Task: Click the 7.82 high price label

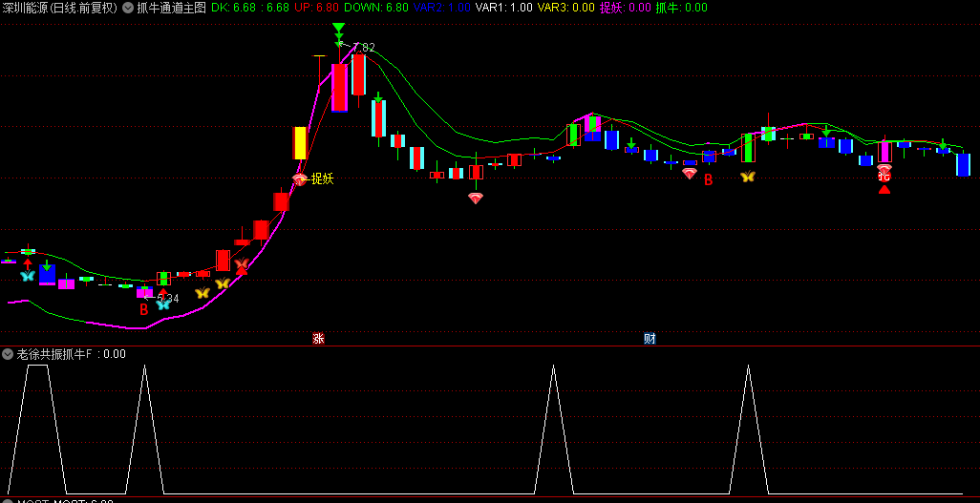Action: tap(364, 48)
